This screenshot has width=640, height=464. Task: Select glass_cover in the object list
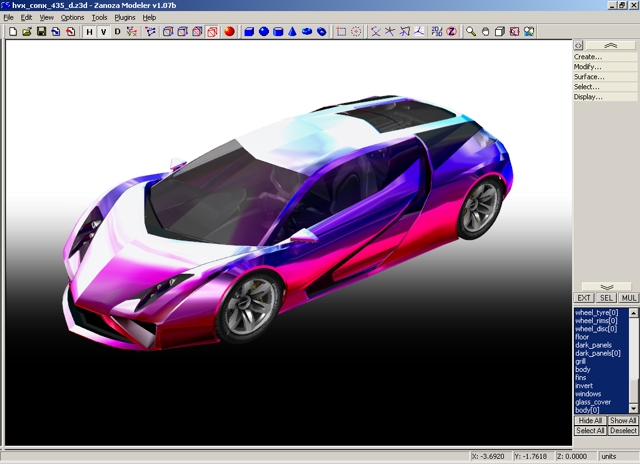tap(594, 402)
